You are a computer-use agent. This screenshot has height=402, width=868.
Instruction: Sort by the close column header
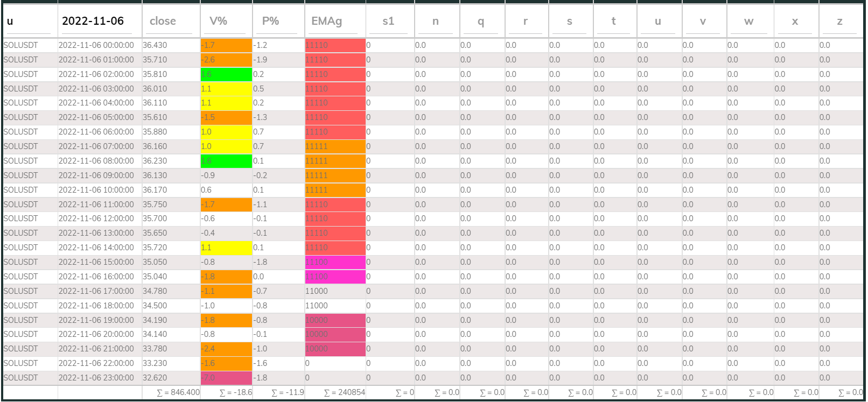pos(163,22)
